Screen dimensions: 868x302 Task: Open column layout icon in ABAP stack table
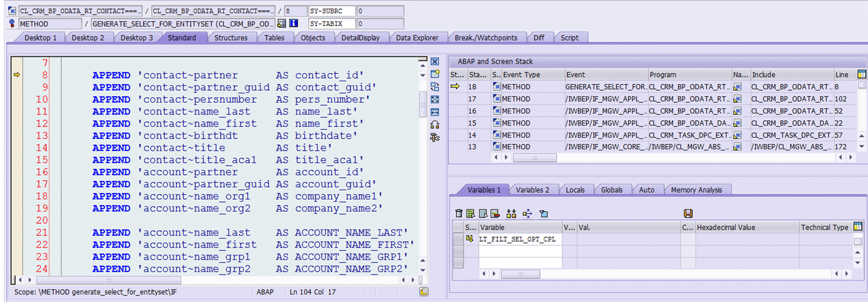point(862,75)
